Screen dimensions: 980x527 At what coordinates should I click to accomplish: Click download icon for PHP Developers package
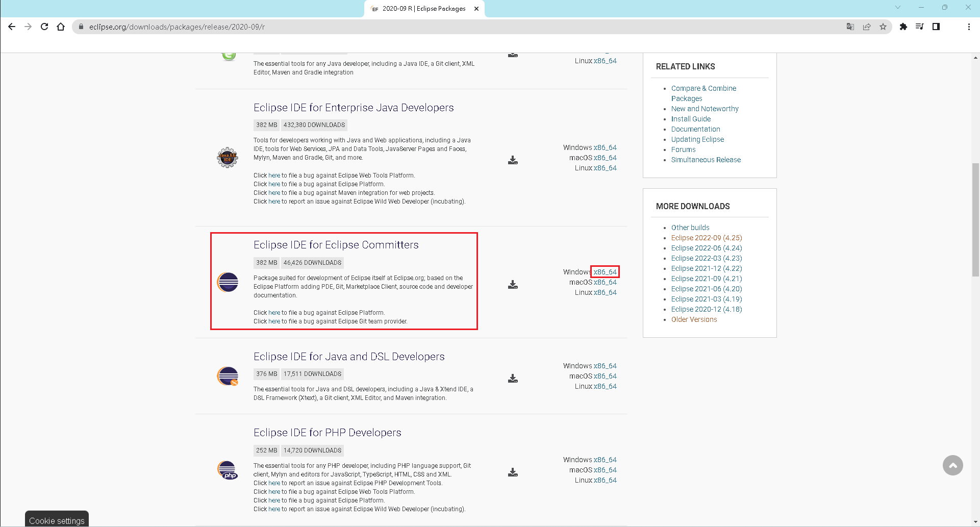[x=513, y=472]
